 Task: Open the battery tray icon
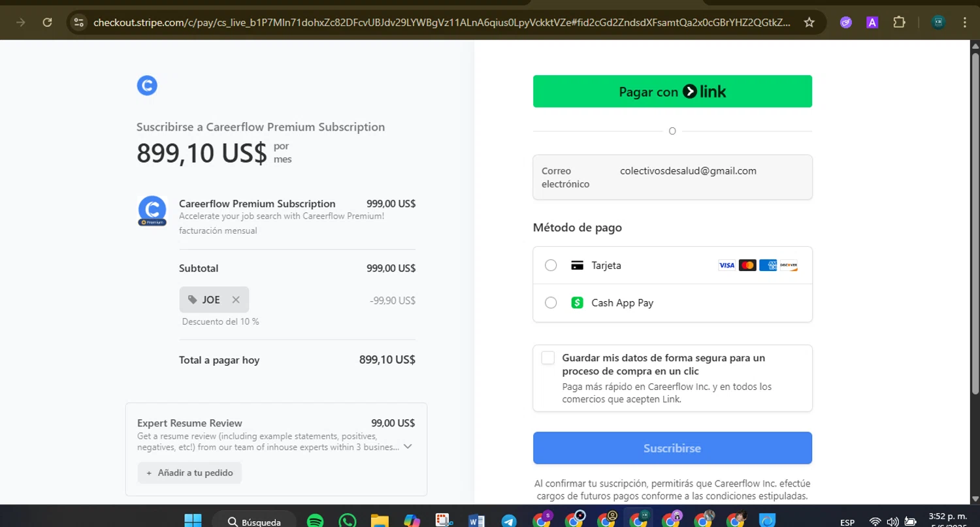click(x=909, y=522)
